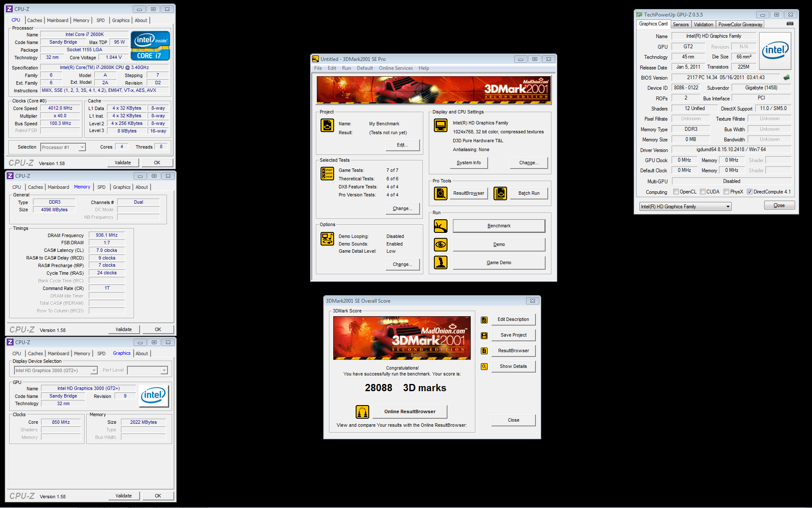The height and width of the screenshot is (508, 812).
Task: Click the Intel logo in GPU-Z
Action: click(x=775, y=51)
